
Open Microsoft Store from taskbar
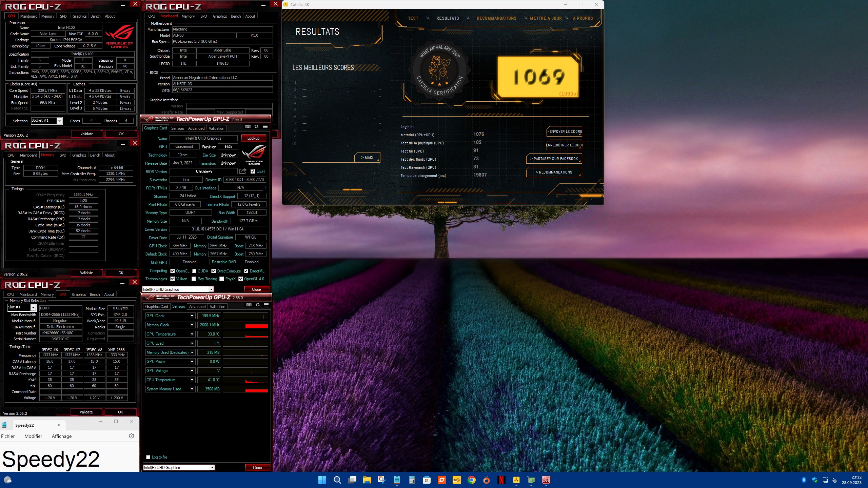coord(427,480)
